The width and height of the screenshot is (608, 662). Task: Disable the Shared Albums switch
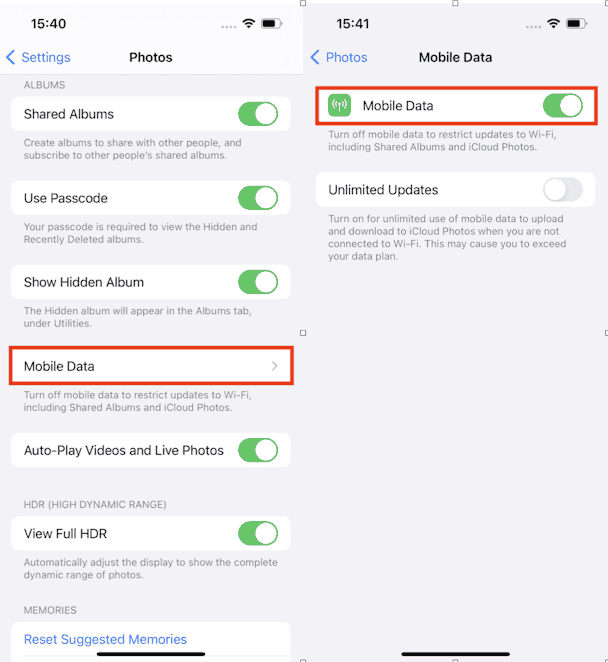click(x=258, y=114)
